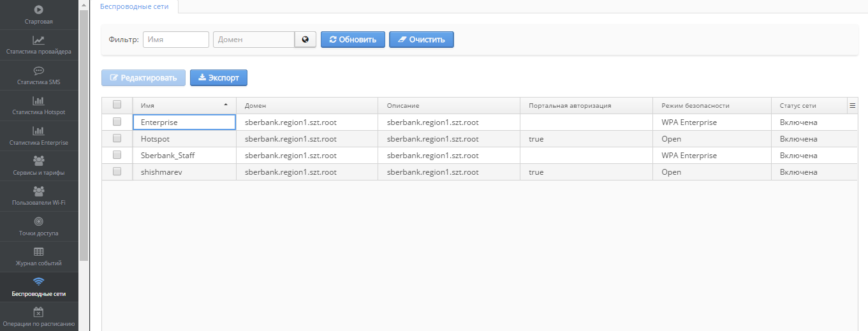
Task: Open Операции по расписанию calendar icon
Action: 38,312
